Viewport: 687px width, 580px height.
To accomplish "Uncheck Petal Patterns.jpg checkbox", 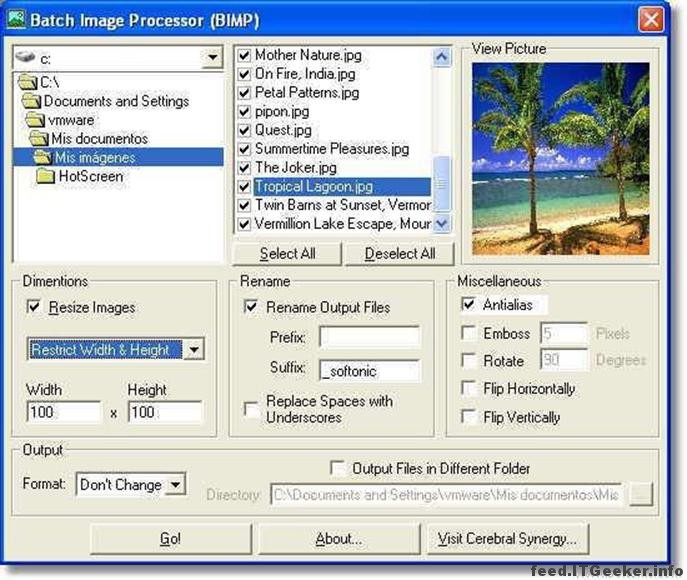I will point(244,93).
